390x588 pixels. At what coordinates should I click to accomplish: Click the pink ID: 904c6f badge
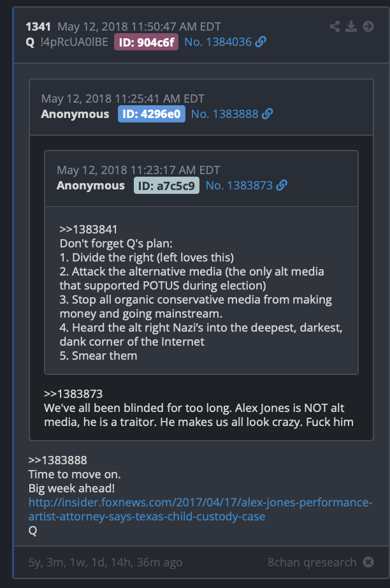tap(146, 42)
